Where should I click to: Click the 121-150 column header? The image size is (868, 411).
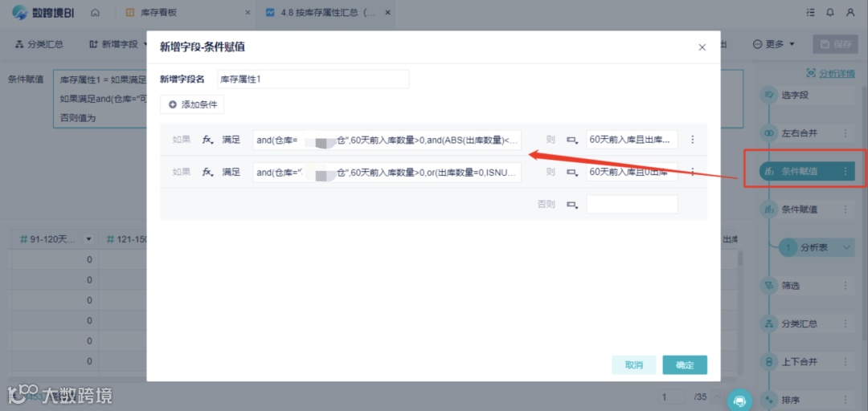pyautogui.click(x=125, y=239)
